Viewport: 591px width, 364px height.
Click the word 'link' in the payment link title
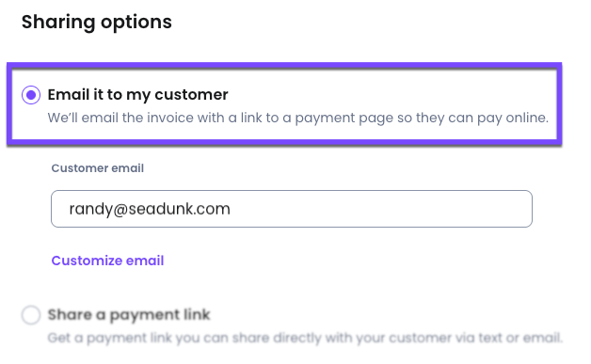tap(197, 315)
